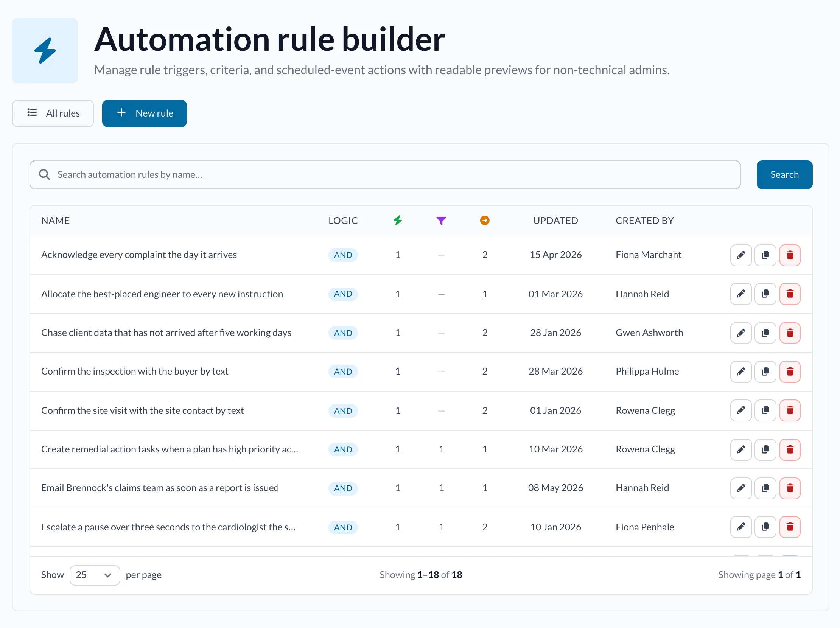Delete the Email Brennock's claims team rule
The image size is (840, 628).
coord(790,488)
